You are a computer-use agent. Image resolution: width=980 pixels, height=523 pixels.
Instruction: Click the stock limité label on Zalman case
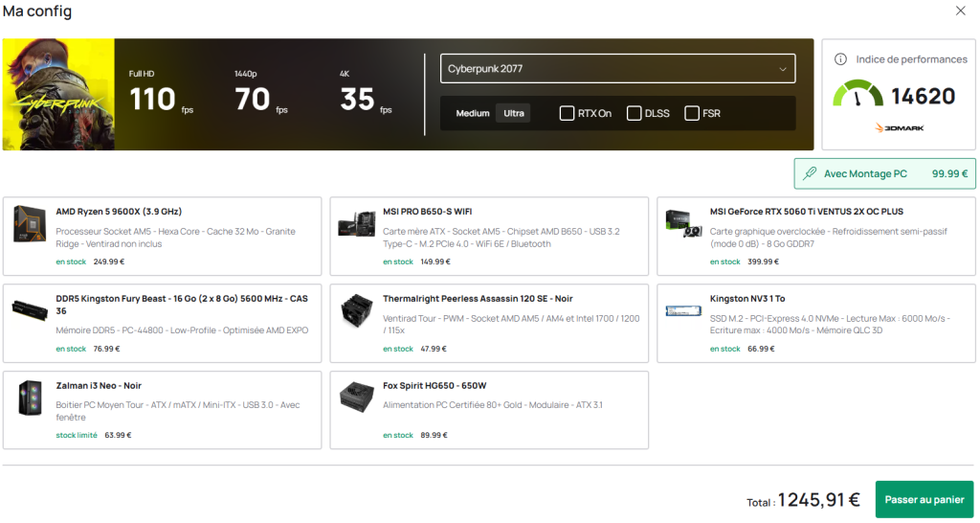(77, 435)
